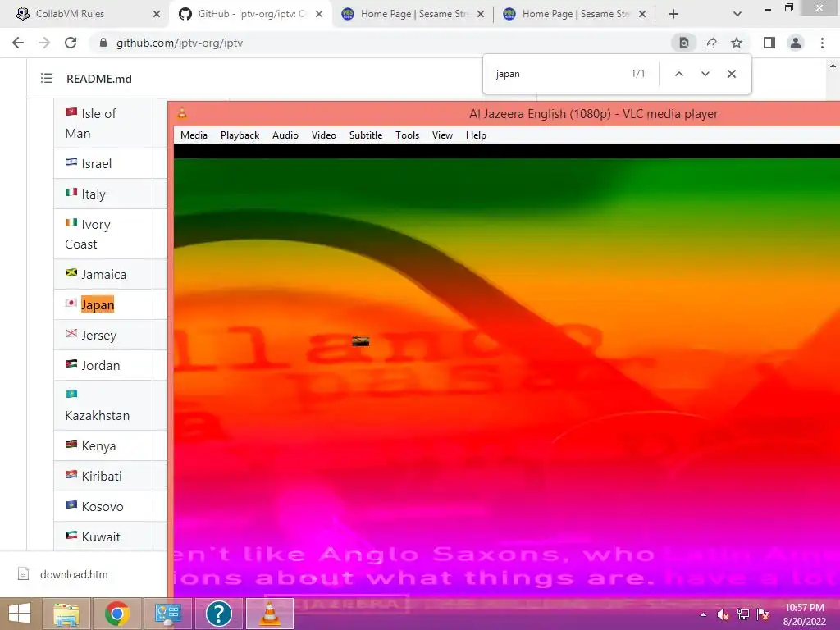840x630 pixels.
Task: Close the CollabVM Rules tab
Action: coord(157,14)
